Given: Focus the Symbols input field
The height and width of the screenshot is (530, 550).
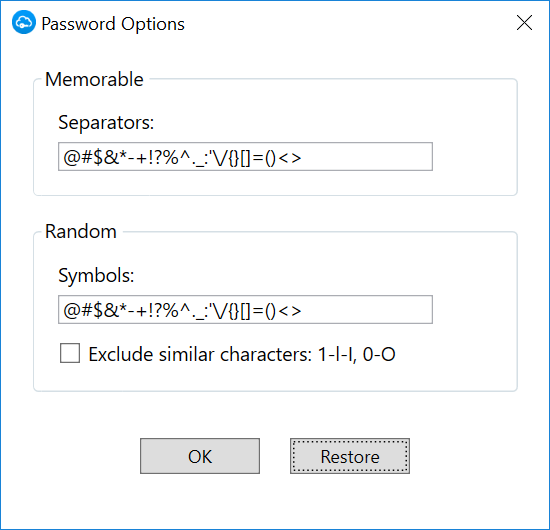Looking at the screenshot, I should click(245, 309).
